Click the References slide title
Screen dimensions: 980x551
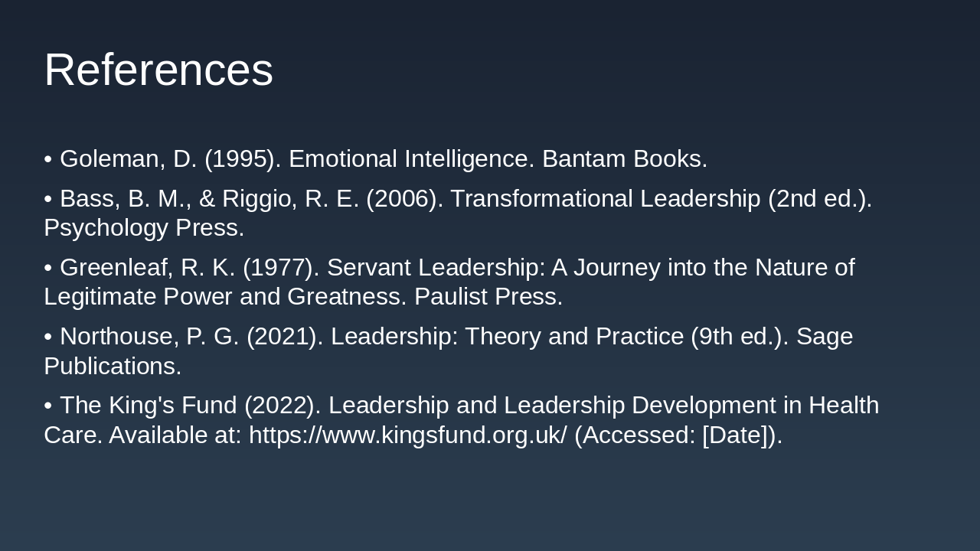pyautogui.click(x=158, y=70)
